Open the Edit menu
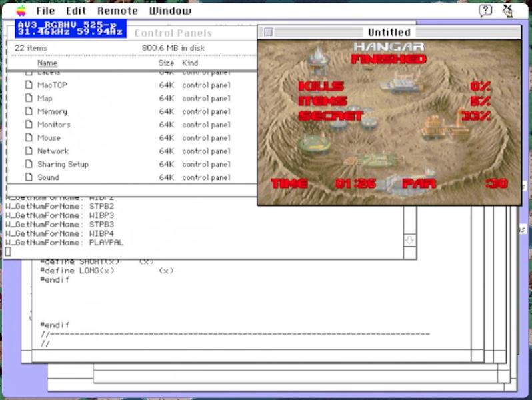This screenshot has width=532, height=400. tap(75, 11)
